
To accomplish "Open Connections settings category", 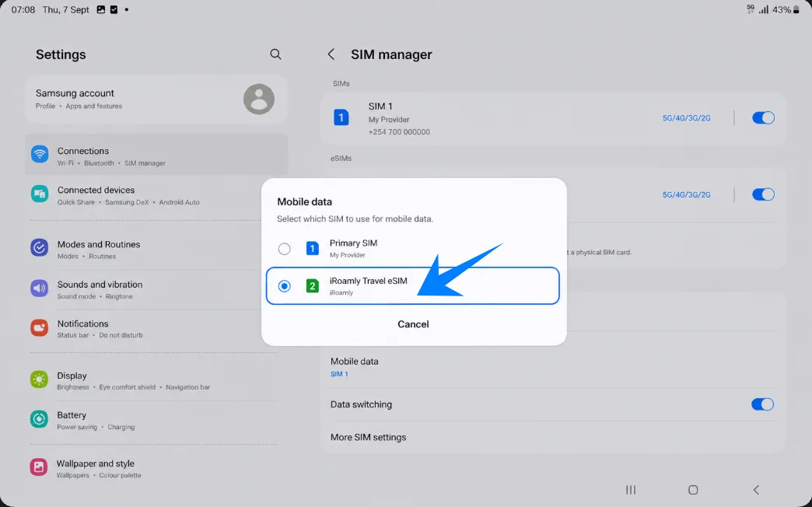I will click(x=156, y=154).
